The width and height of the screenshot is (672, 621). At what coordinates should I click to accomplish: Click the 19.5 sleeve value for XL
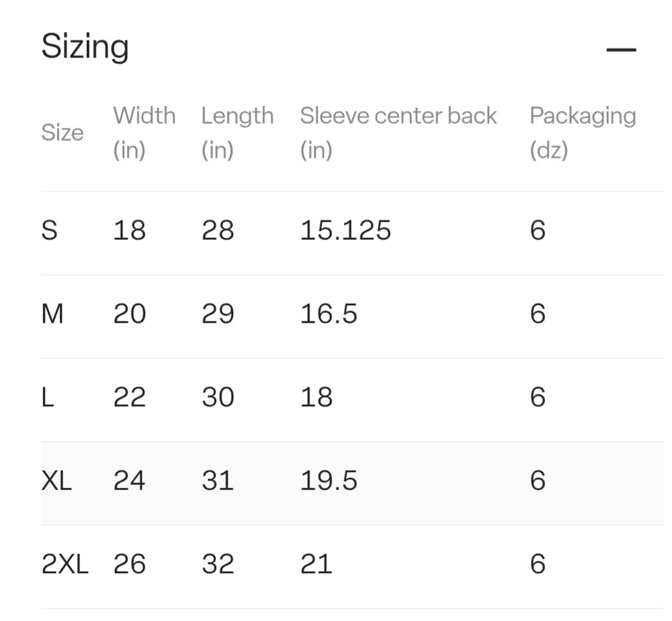[329, 481]
